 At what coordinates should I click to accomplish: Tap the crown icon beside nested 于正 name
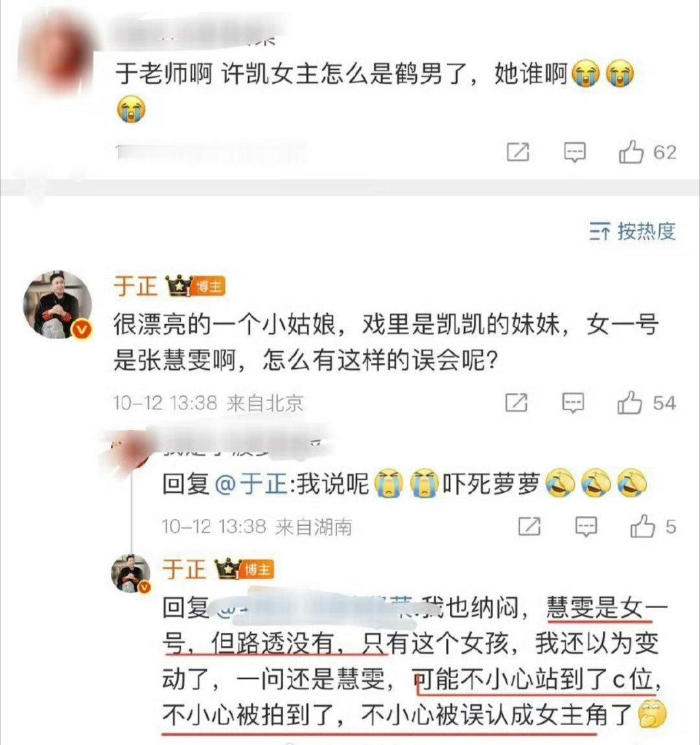(x=228, y=568)
